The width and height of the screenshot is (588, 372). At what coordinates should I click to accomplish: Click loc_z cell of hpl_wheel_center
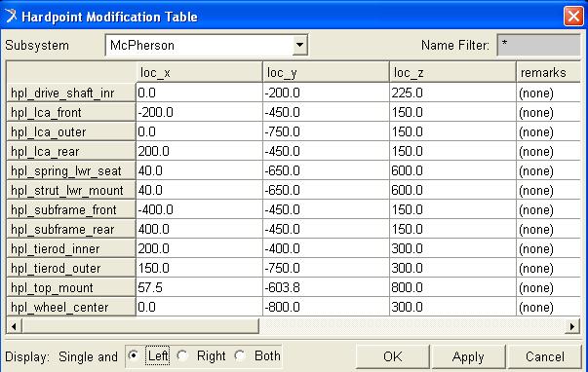click(x=453, y=307)
